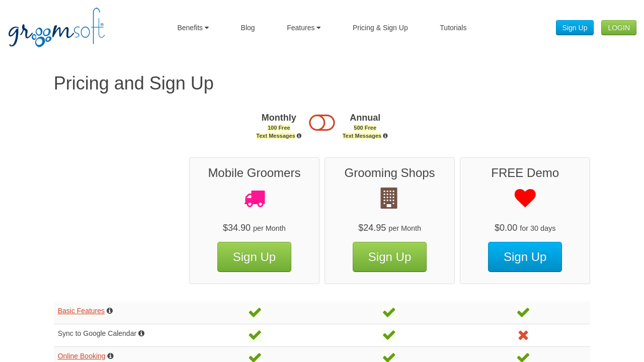
Task: Click info icon beside Basic Features
Action: [x=110, y=311]
